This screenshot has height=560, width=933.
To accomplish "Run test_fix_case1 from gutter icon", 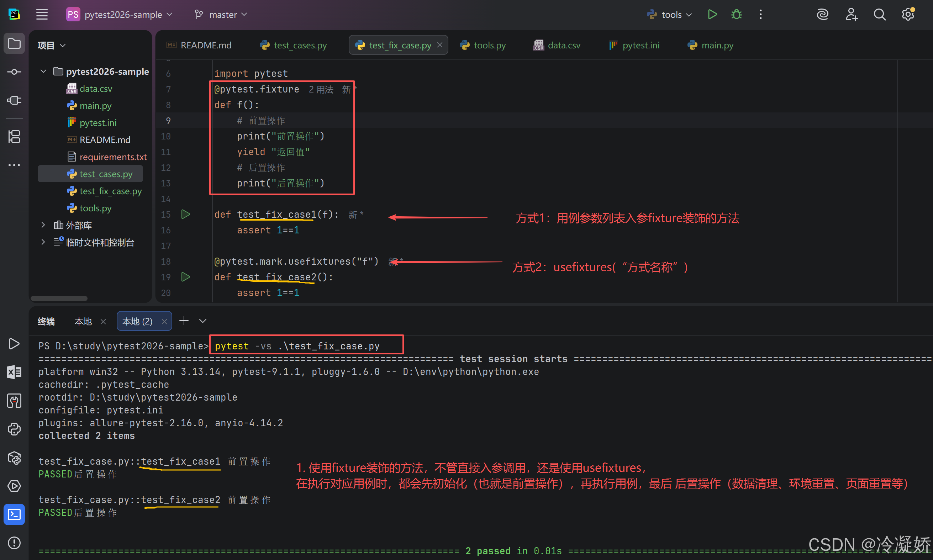I will pos(185,214).
